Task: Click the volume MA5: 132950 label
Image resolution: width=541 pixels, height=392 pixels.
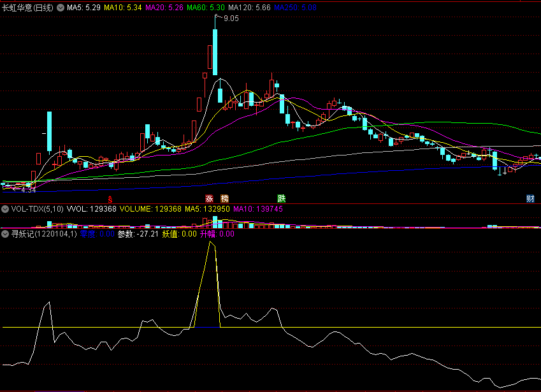Action: [x=207, y=209]
